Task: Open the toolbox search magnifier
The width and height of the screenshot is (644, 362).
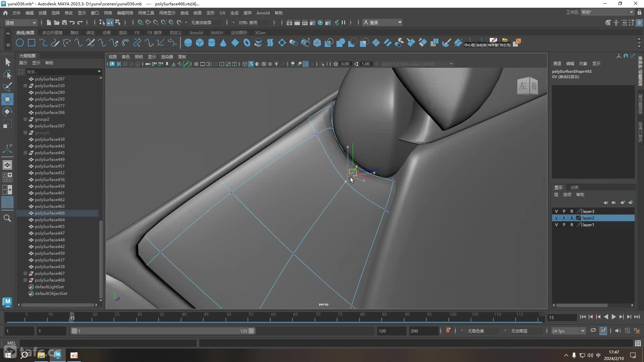Action: coord(7,218)
